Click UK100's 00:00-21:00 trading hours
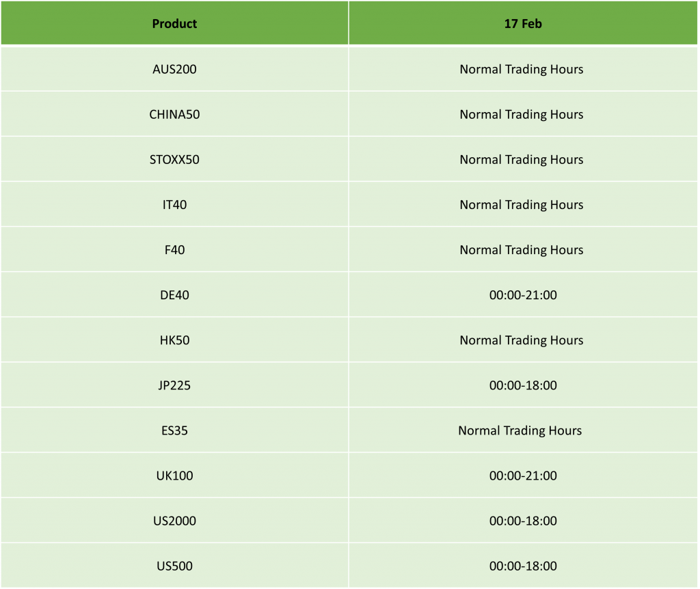Viewport: 700px width, 589px height. click(x=523, y=475)
